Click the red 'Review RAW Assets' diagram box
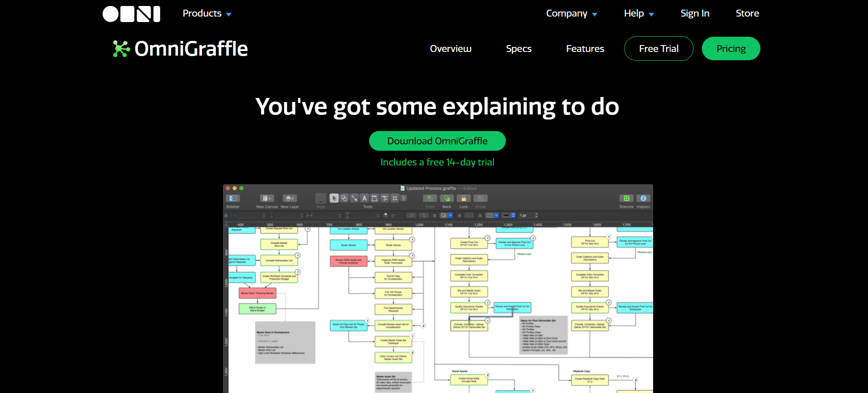This screenshot has width=868, height=393. pos(348,261)
